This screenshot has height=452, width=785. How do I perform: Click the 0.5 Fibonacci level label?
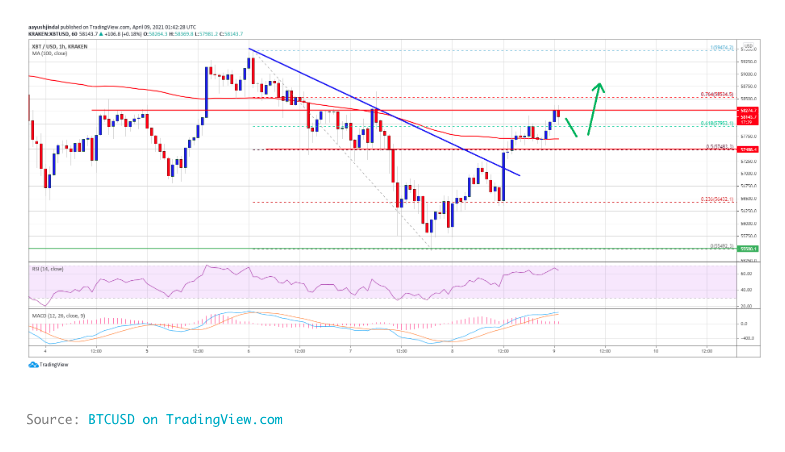(720, 147)
